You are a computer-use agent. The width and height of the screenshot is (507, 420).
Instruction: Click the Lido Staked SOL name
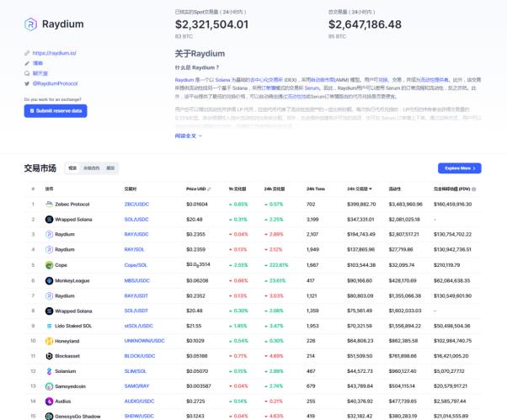[73, 326]
